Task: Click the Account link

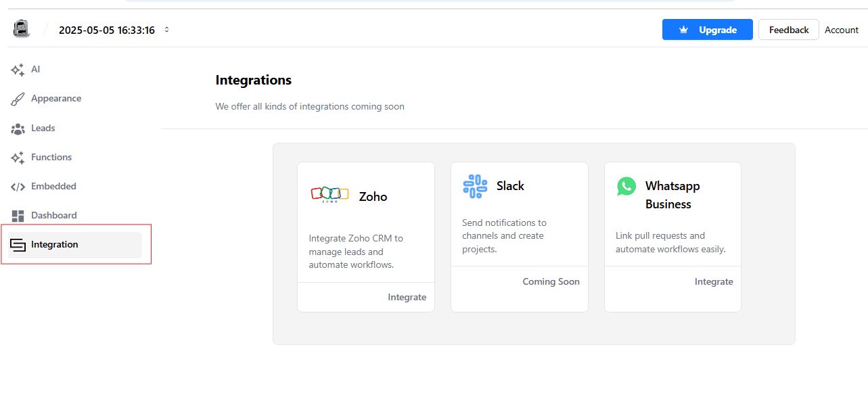Action: pos(842,30)
